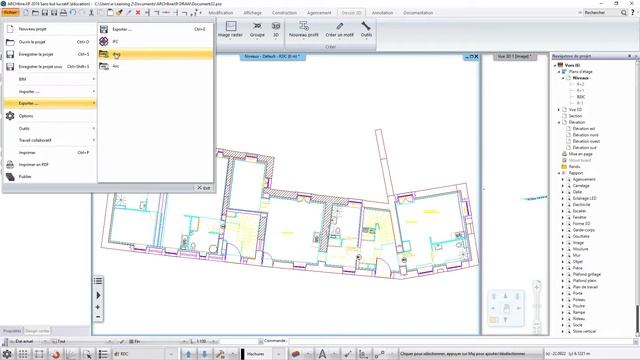
Task: Choose Publier in the file menu
Action: [x=51, y=177]
